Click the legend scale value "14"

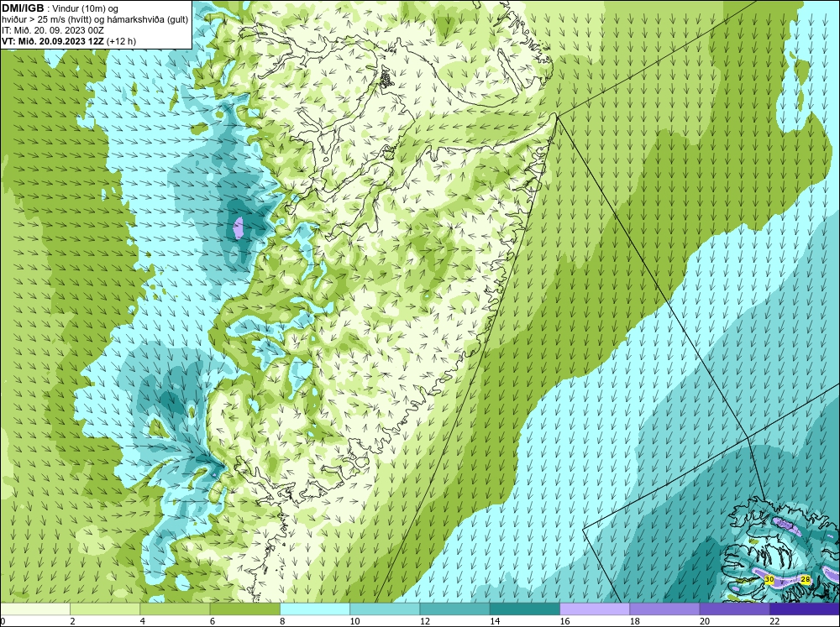[x=495, y=621]
